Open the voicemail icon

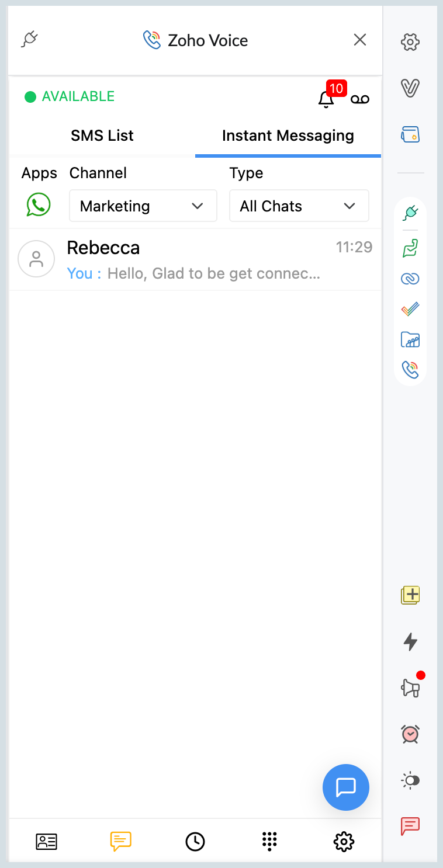(360, 99)
